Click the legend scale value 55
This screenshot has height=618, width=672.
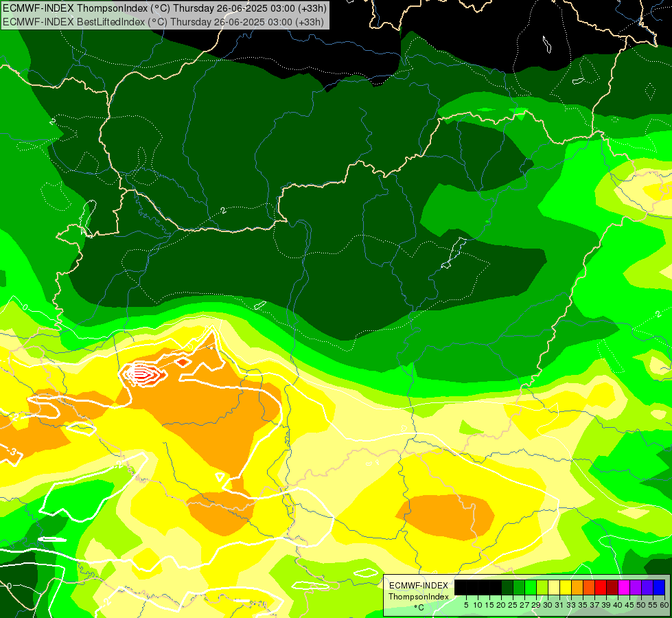point(653,605)
